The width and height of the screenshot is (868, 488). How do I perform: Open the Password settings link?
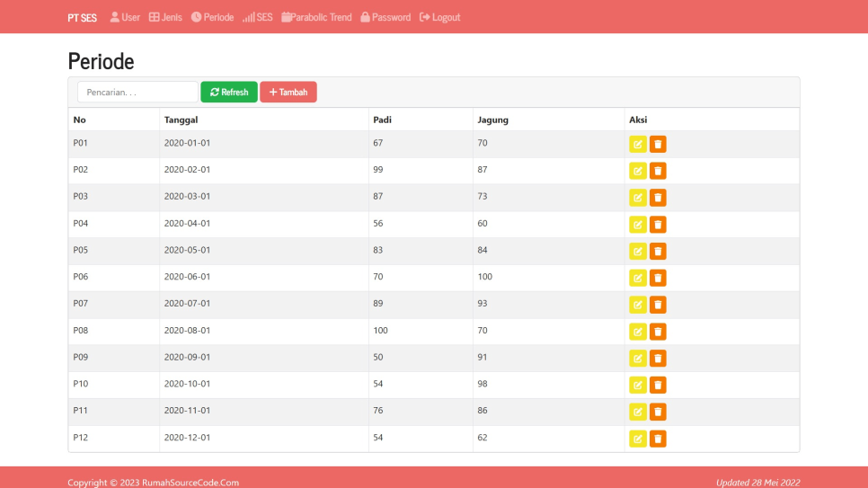pos(385,17)
